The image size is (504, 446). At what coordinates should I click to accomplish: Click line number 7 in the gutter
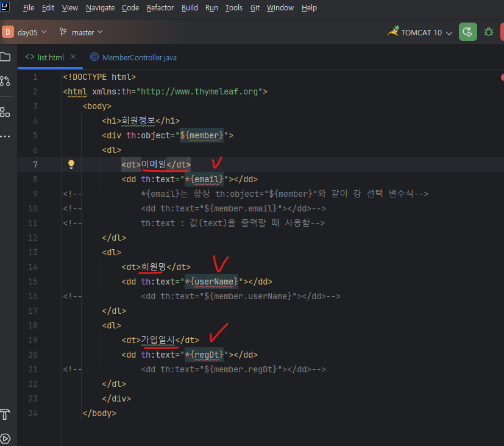coord(35,165)
